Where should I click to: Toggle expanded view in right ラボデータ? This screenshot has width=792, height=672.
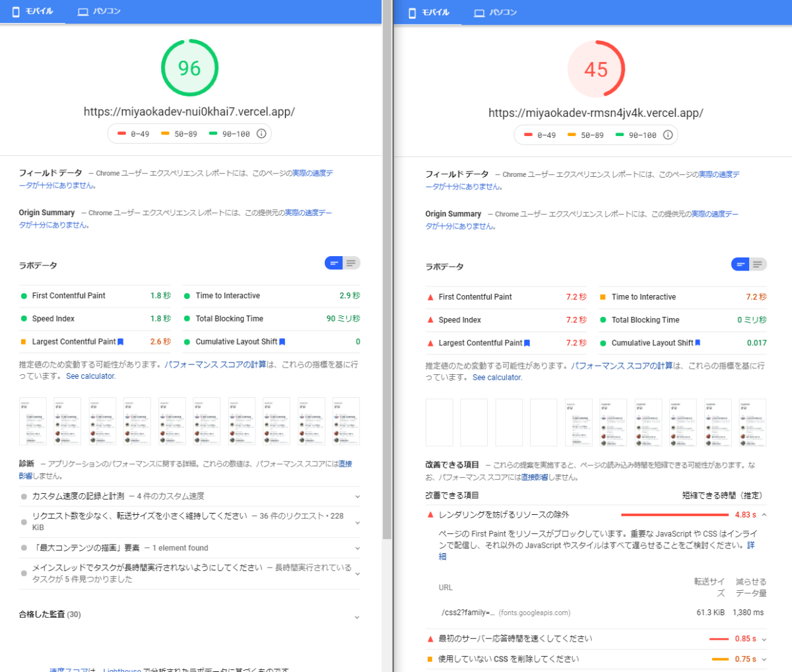[758, 264]
